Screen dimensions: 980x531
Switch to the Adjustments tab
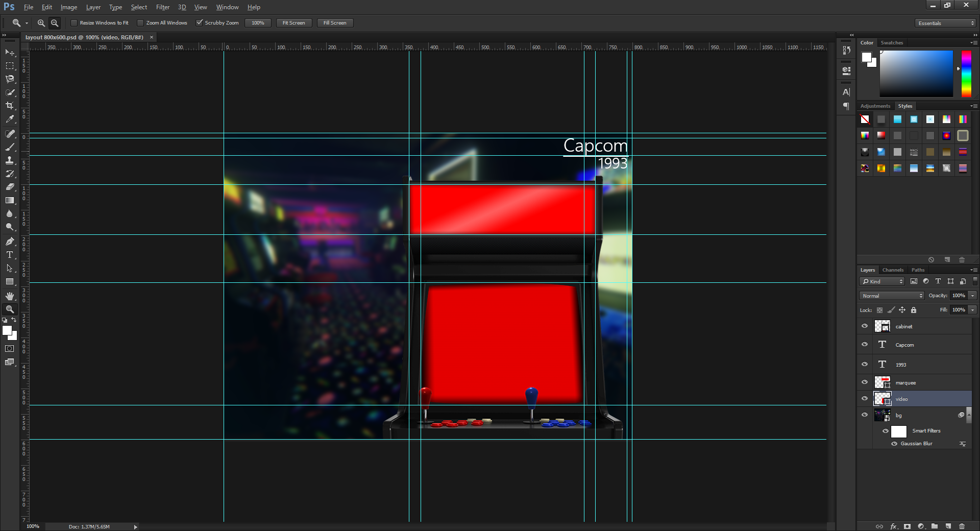coord(875,106)
